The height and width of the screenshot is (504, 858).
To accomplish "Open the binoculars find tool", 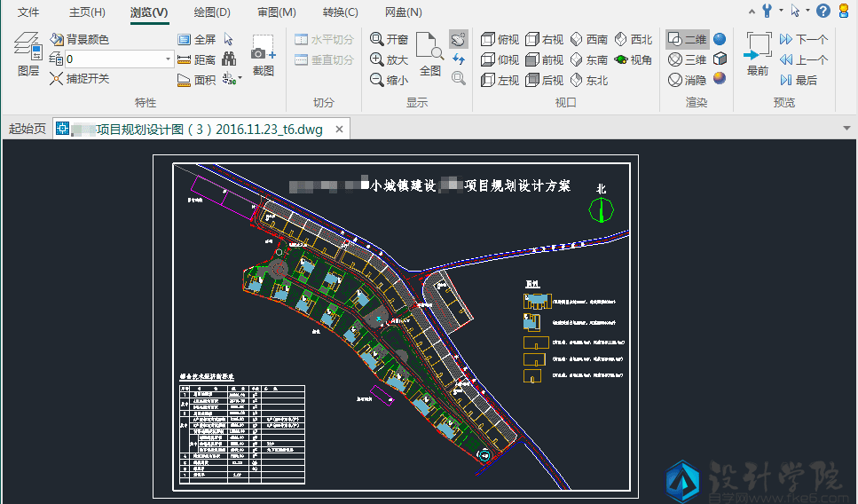I will pos(229,59).
